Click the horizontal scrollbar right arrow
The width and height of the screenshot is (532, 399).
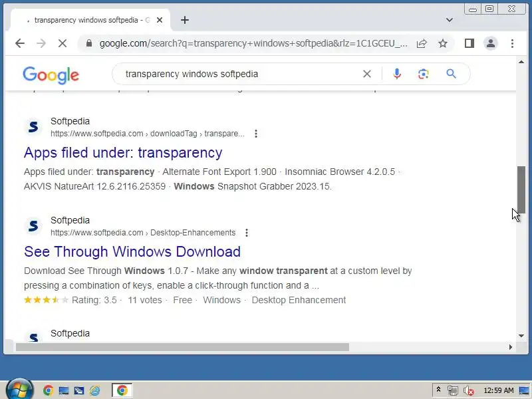coord(511,347)
